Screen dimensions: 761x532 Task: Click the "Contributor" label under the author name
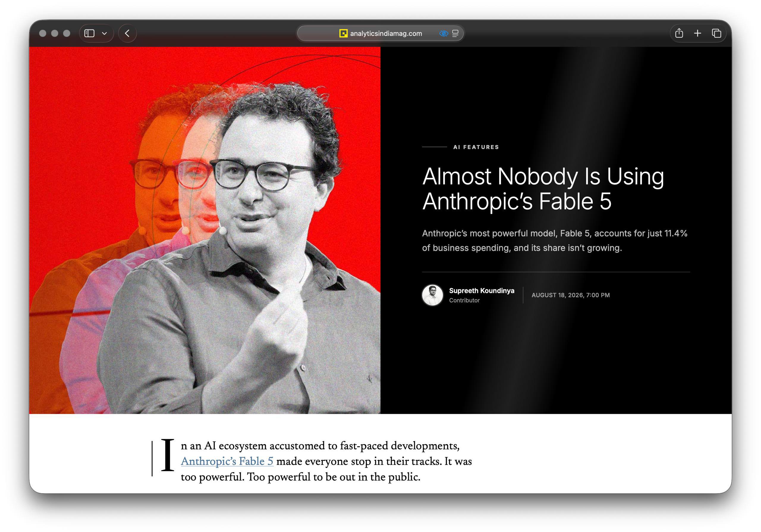464,300
